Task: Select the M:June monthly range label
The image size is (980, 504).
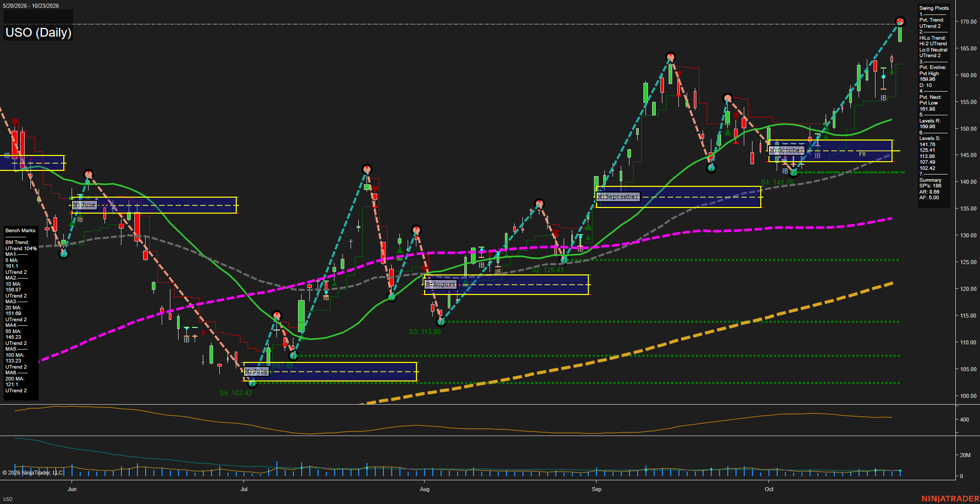Action: point(84,205)
